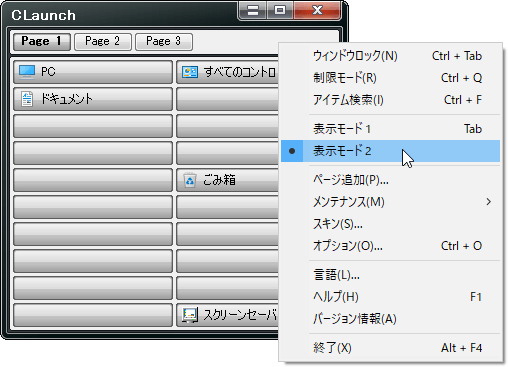
Task: Select ウィンドウロック(N) from the menu
Action: [390, 56]
